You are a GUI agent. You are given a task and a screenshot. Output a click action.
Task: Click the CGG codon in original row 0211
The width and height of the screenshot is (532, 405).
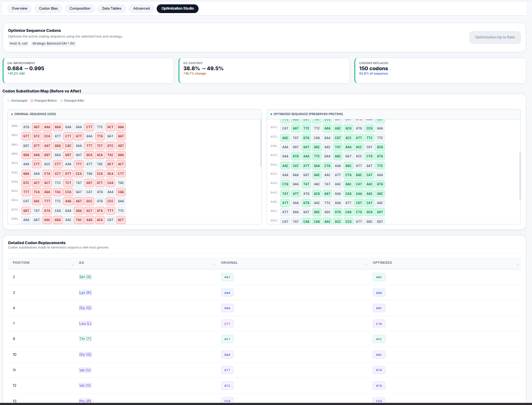[121, 191]
